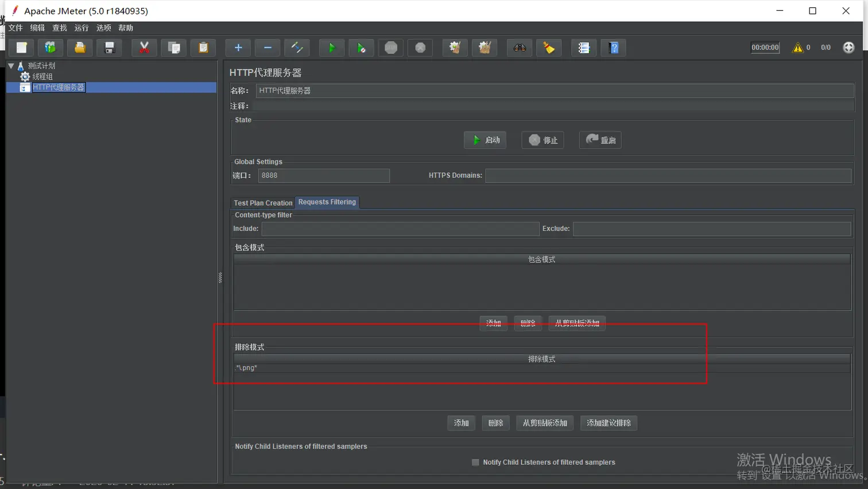This screenshot has height=489, width=868.
Task: Open the Function Helper dialog icon
Action: 584,48
